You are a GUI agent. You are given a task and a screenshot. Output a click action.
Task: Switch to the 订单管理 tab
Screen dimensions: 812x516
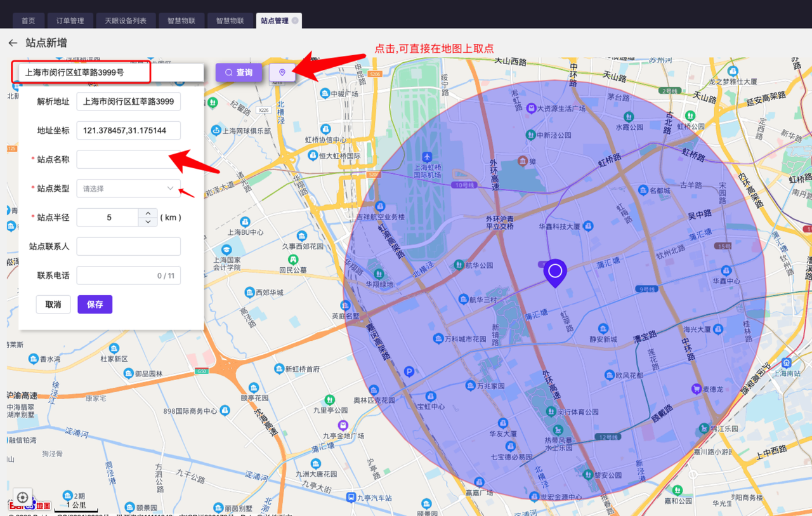pyautogui.click(x=70, y=21)
